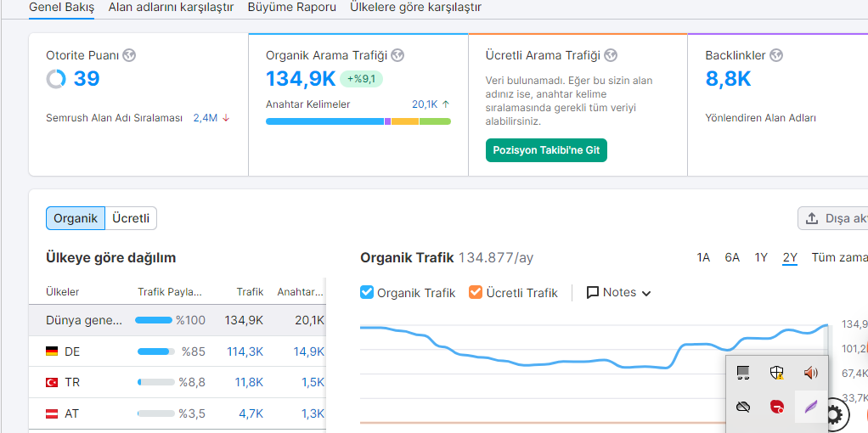
Task: Open the Backlinkler value 8,8K
Action: click(728, 79)
